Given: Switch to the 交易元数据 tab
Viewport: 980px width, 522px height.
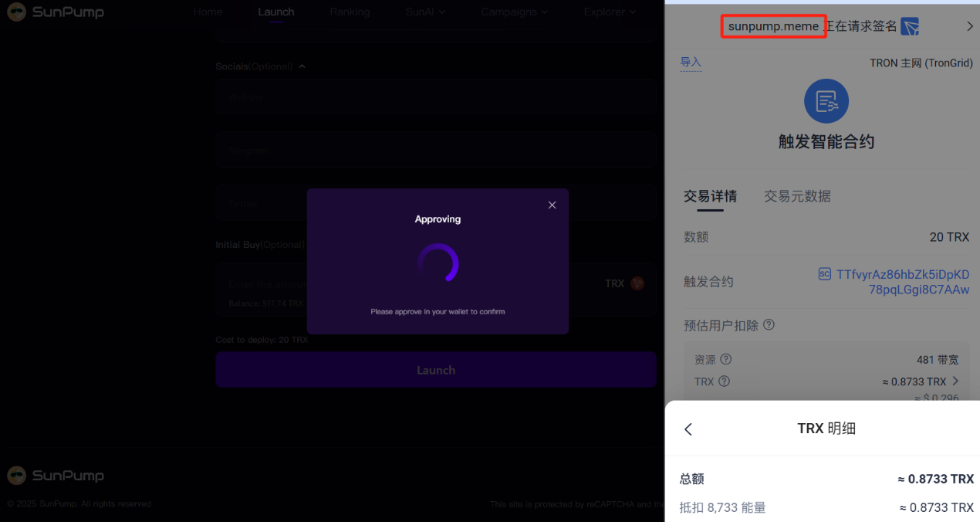Looking at the screenshot, I should pyautogui.click(x=797, y=196).
